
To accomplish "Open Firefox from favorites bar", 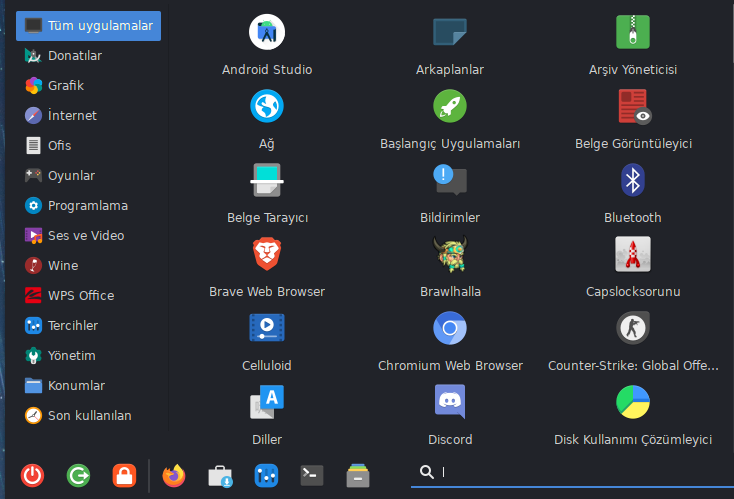I will [x=174, y=476].
